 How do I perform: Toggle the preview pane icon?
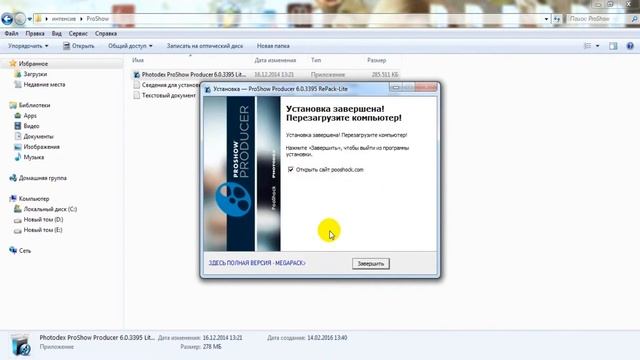(613, 46)
